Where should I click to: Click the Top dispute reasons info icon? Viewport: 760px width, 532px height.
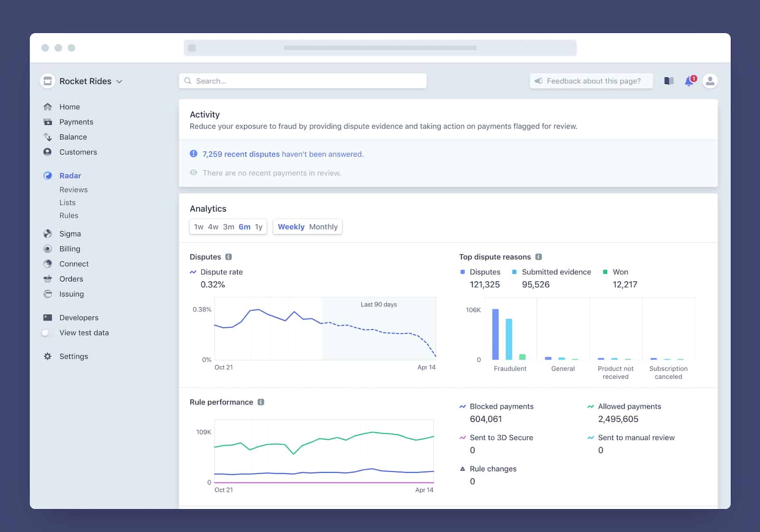(x=538, y=257)
